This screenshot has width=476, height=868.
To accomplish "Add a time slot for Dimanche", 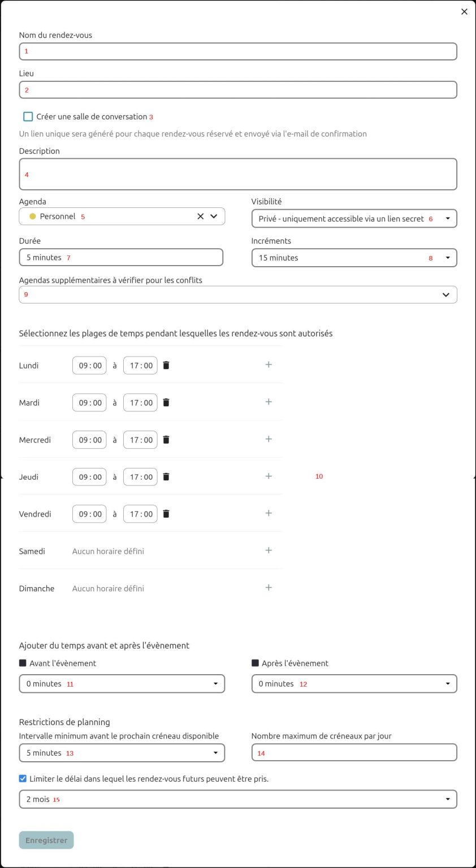I will 269,588.
